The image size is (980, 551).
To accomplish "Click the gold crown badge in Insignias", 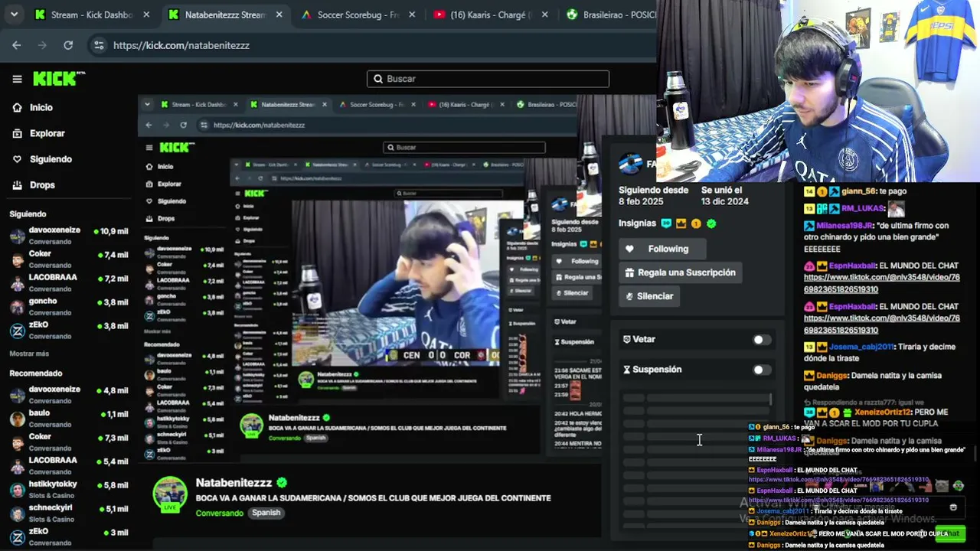I will click(681, 223).
